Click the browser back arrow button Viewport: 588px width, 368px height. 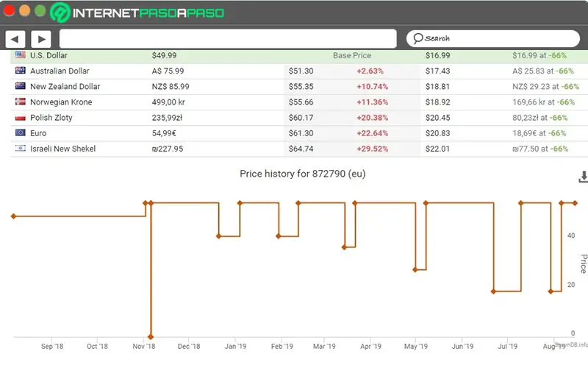15,38
